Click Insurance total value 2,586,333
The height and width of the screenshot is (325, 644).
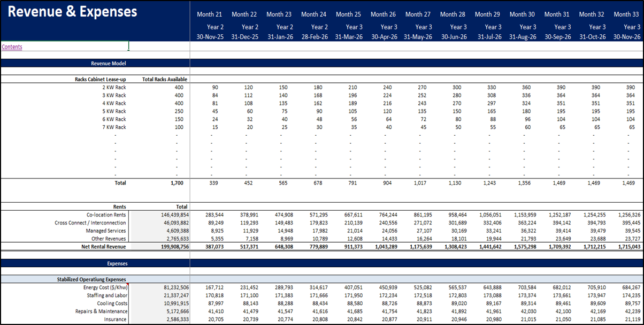[x=173, y=320]
